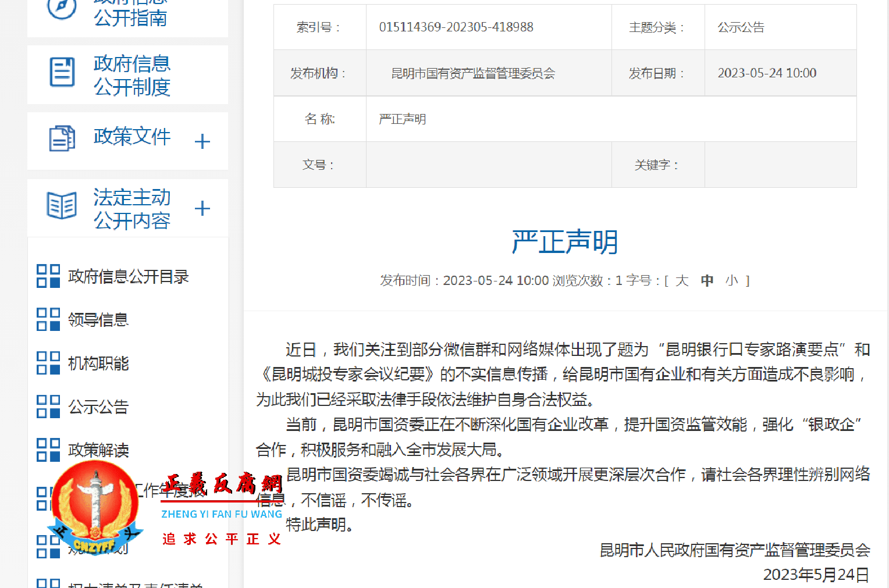Click the grid icon beside 领导信息

pyautogui.click(x=48, y=319)
